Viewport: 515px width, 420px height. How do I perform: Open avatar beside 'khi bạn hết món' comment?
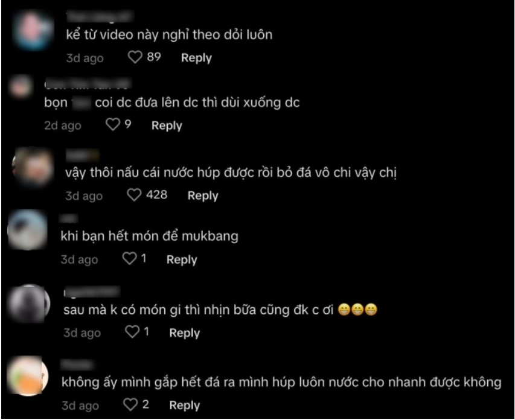[x=27, y=229]
